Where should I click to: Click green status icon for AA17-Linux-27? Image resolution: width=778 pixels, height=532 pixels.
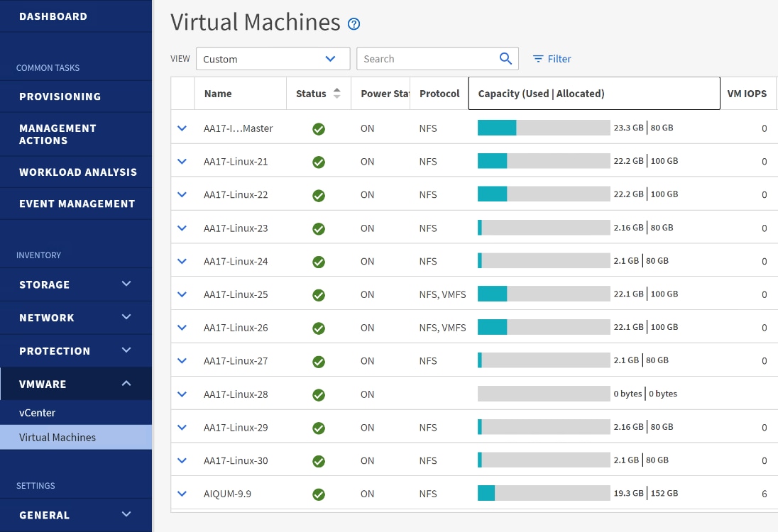[x=319, y=362]
